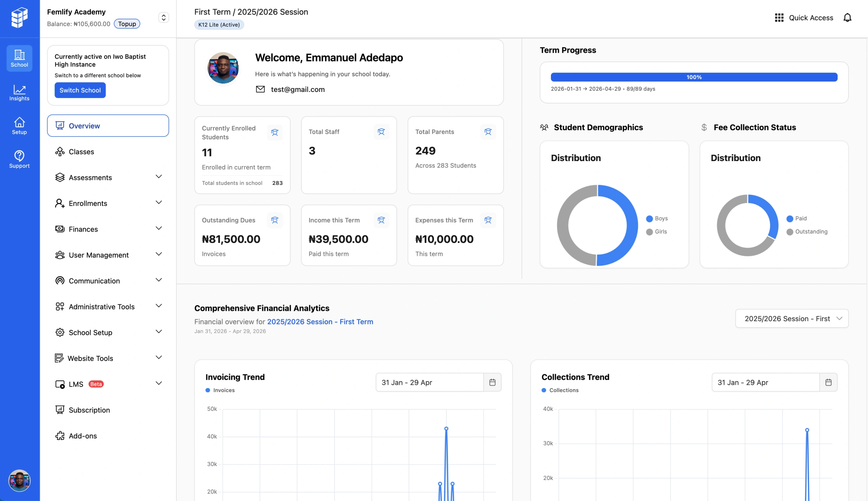Click the Paid legend blue swatch
Screen dimensions: 868x501
pyautogui.click(x=790, y=219)
